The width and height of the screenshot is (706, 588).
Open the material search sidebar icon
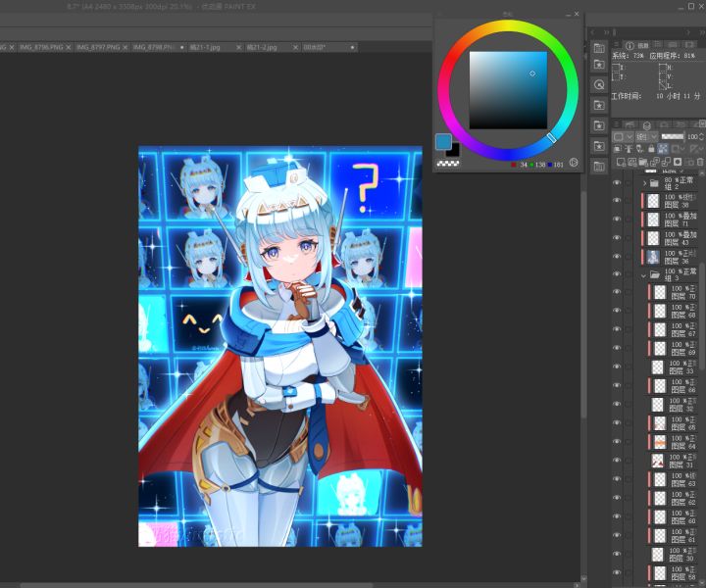point(599,84)
